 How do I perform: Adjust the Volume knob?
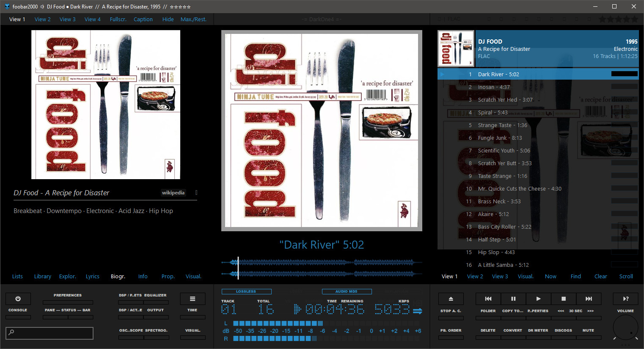626,327
